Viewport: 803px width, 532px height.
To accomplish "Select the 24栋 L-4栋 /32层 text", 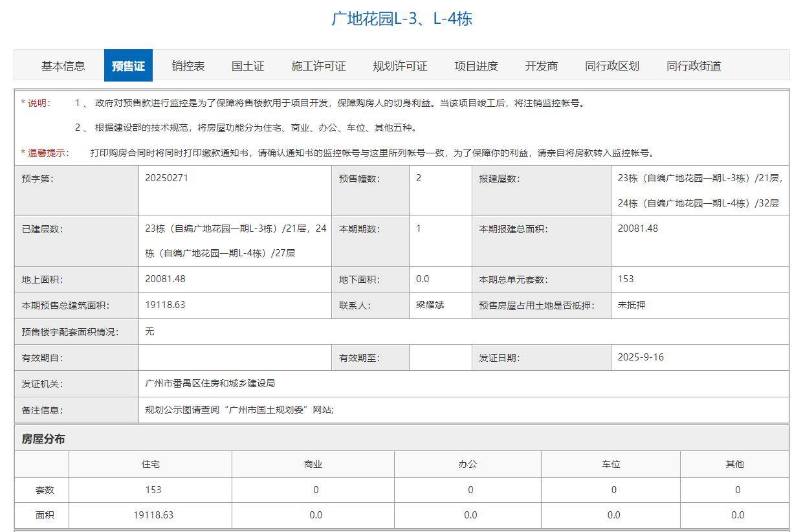I will coord(698,203).
